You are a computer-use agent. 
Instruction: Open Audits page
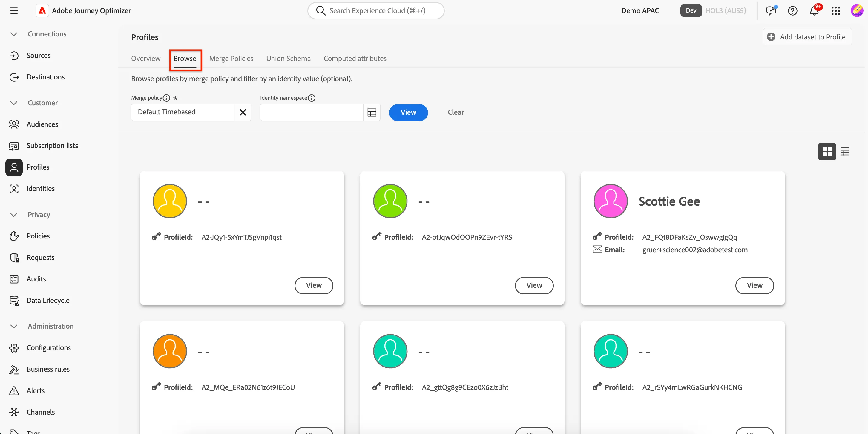(x=36, y=279)
